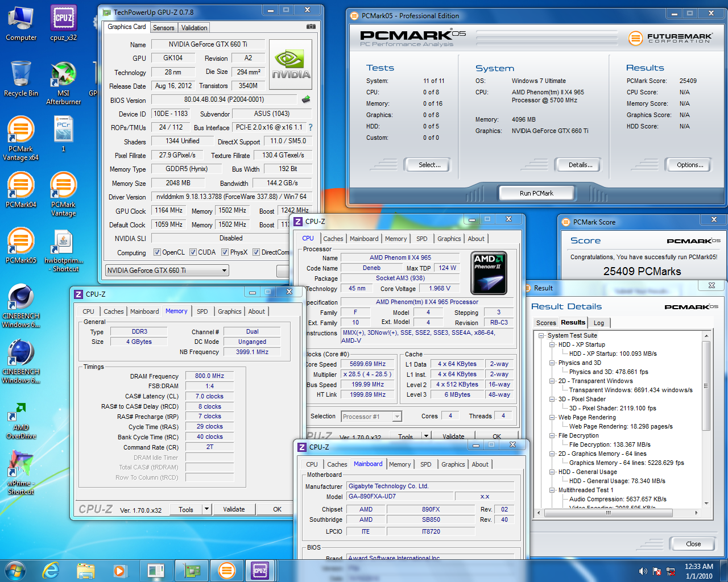Image resolution: width=728 pixels, height=582 pixels.
Task: Open the NVIDIA GeForce GTX 660 Ti card dropdown
Action: pyautogui.click(x=167, y=271)
